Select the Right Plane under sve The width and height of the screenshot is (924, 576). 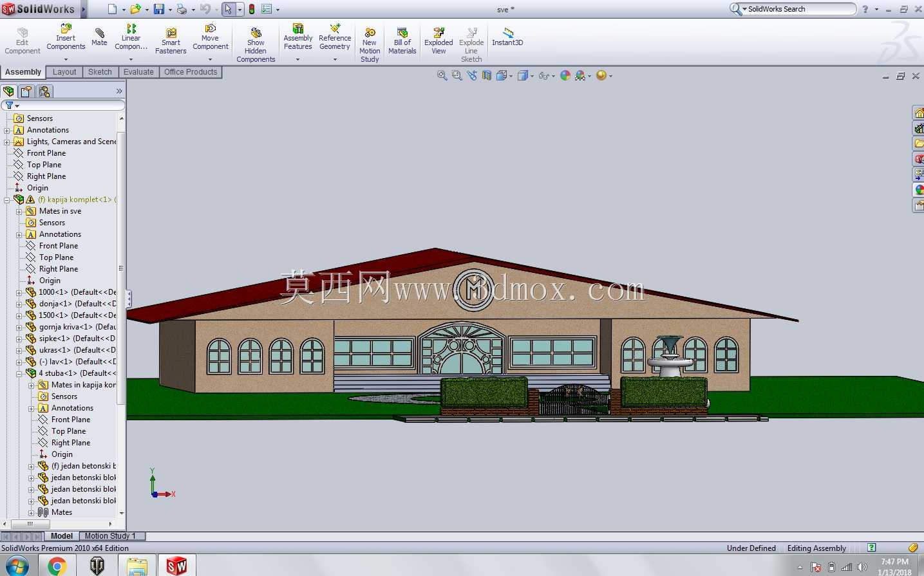46,176
